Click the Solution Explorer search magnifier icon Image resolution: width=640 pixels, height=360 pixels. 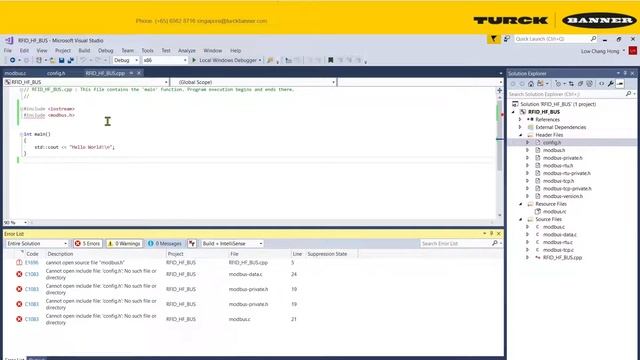pos(628,94)
